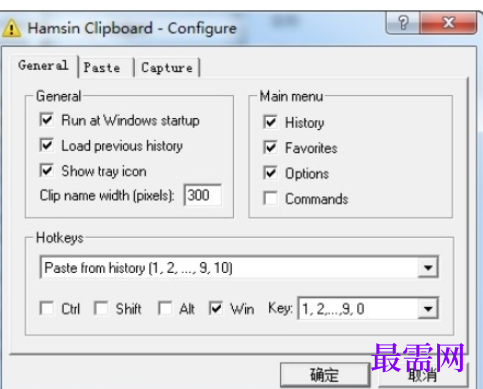Image resolution: width=483 pixels, height=389 pixels.
Task: Open the Key dropdown list
Action: point(428,308)
